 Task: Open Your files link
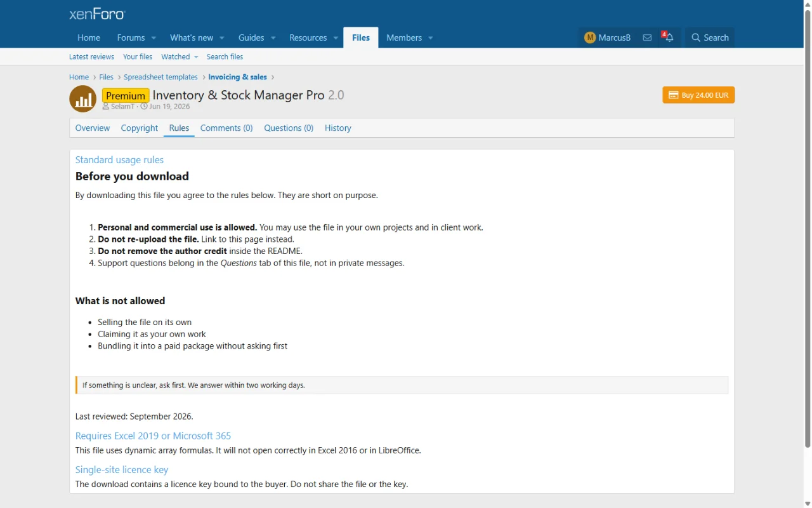138,57
